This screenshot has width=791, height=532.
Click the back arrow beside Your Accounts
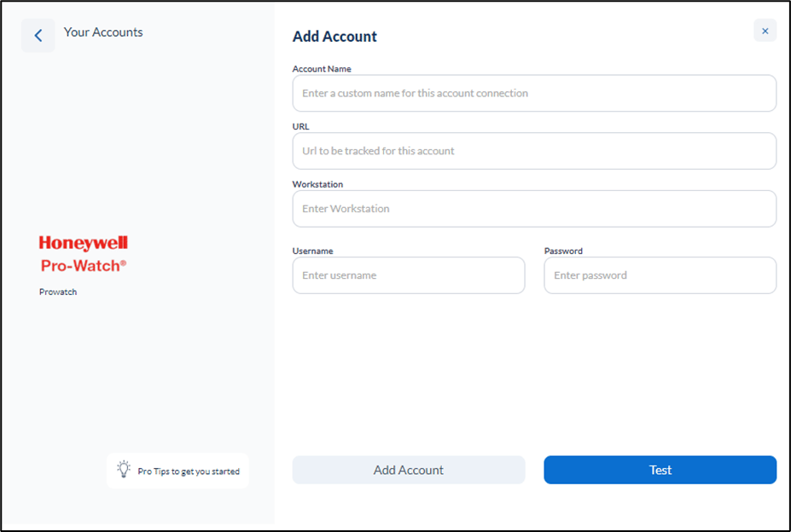38,35
